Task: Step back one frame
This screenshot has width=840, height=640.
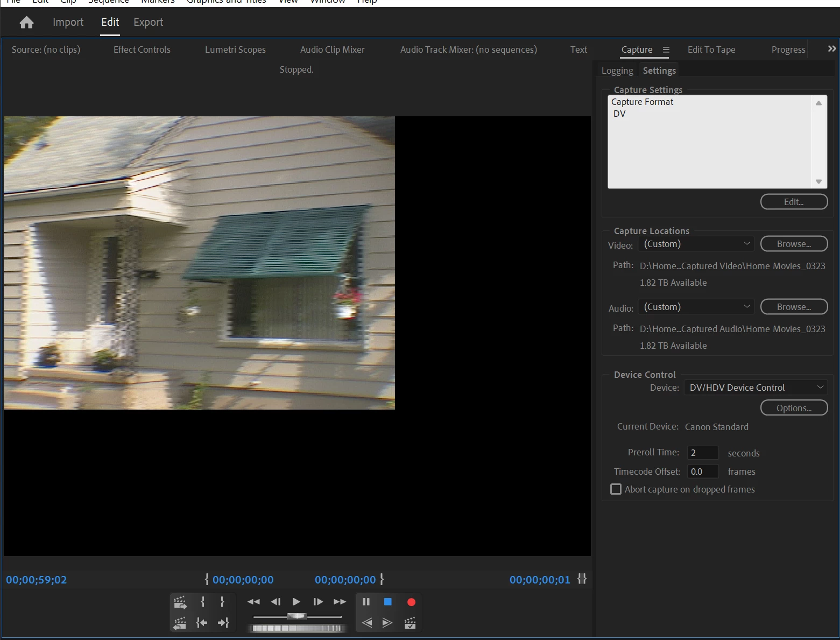Action: coord(276,602)
